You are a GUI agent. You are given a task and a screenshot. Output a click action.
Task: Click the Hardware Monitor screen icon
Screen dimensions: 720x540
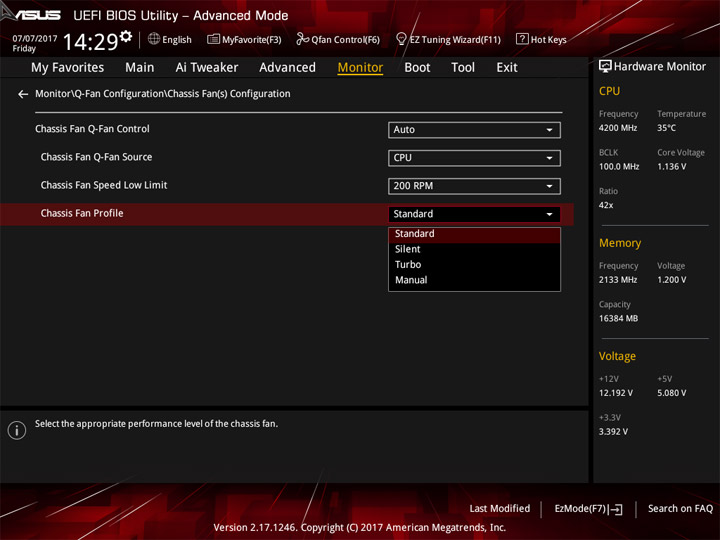[605, 67]
